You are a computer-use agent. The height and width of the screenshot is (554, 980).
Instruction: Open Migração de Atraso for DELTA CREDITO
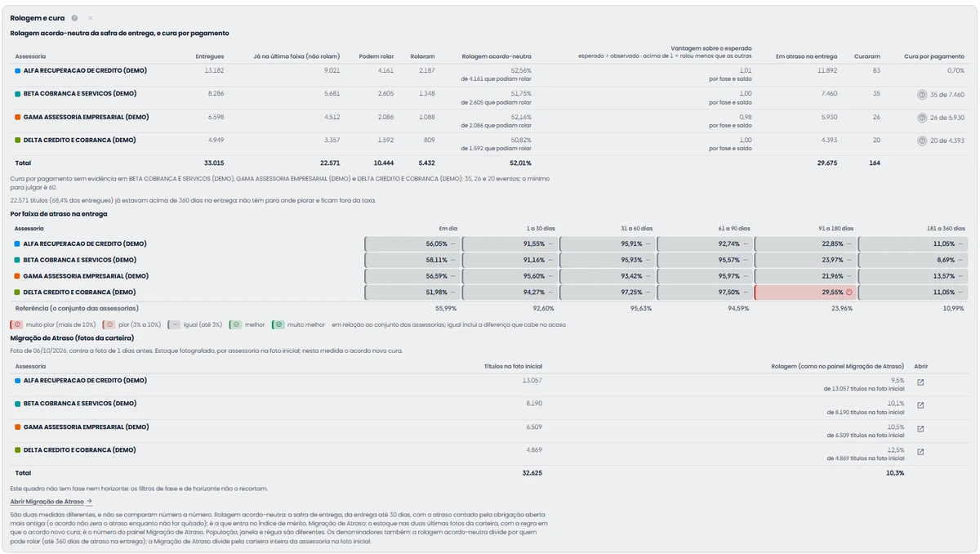920,452
